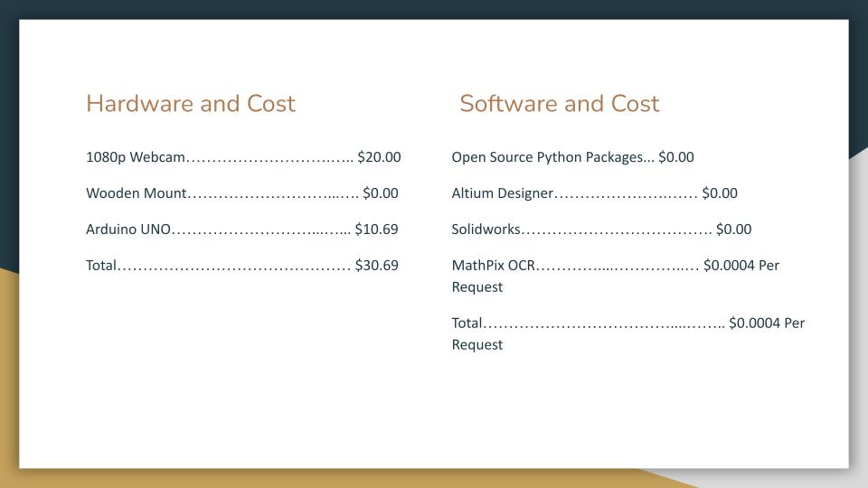
Task: Click the 'Software and Cost' heading
Action: [559, 104]
